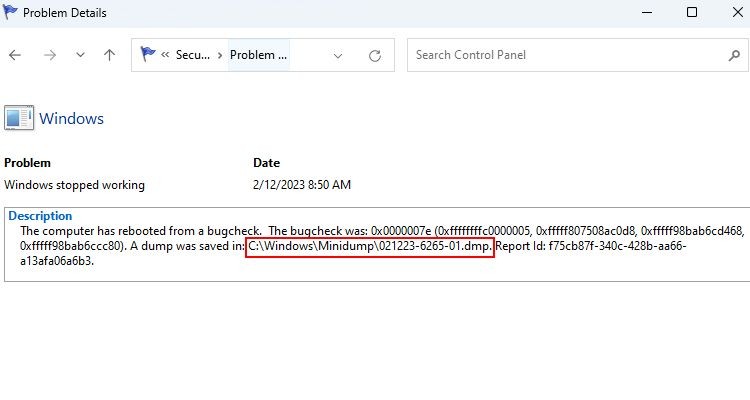Image resolution: width=750 pixels, height=400 pixels.
Task: Open chevron after the Secu... breadcrumb
Action: click(x=220, y=55)
